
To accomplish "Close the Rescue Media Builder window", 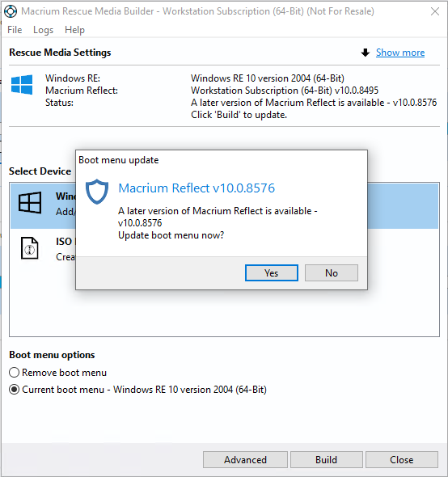I will coord(435,11).
